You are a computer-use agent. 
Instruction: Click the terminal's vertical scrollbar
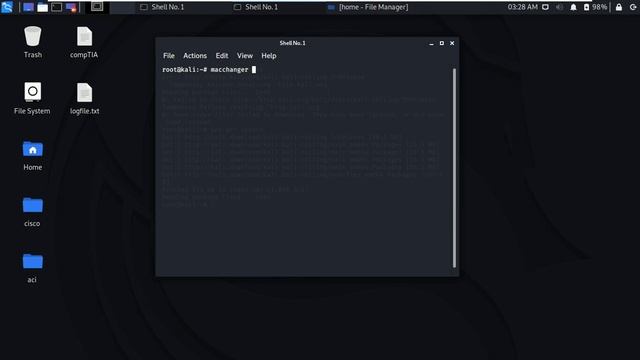pyautogui.click(x=454, y=168)
